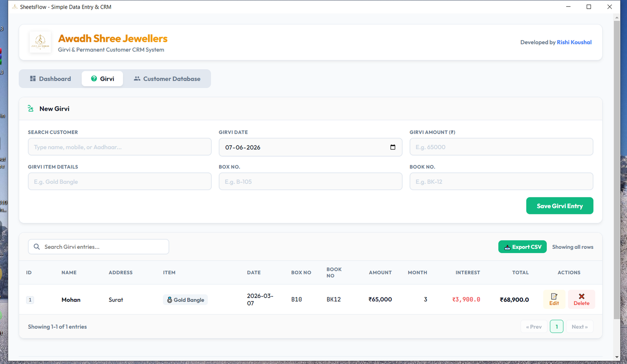Go to next page with Next
Screen dimensions: 627x364
(580, 327)
